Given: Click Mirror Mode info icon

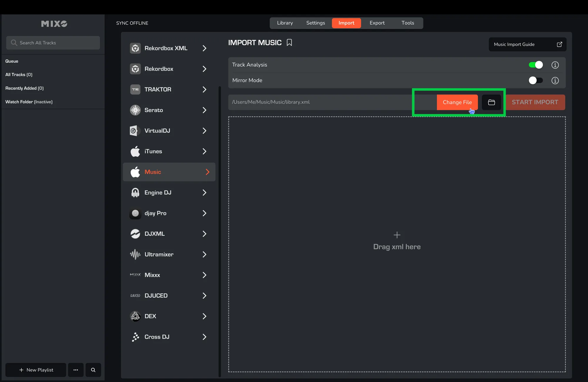Looking at the screenshot, I should click(x=555, y=81).
